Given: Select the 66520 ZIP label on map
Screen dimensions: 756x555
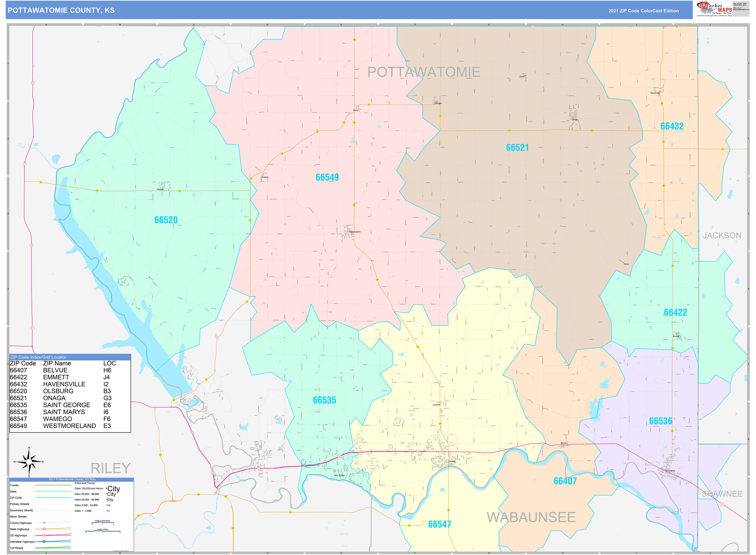Looking at the screenshot, I should (166, 220).
